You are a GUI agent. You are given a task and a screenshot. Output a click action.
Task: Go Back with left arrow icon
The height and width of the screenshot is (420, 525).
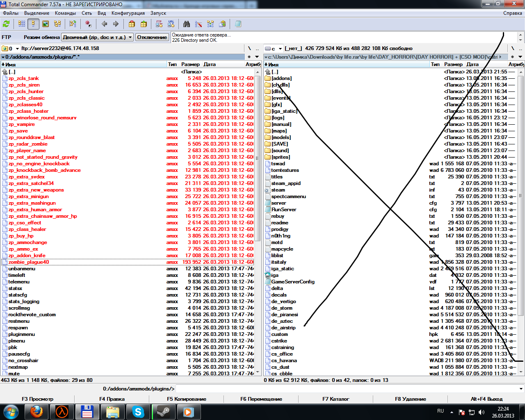(104, 24)
